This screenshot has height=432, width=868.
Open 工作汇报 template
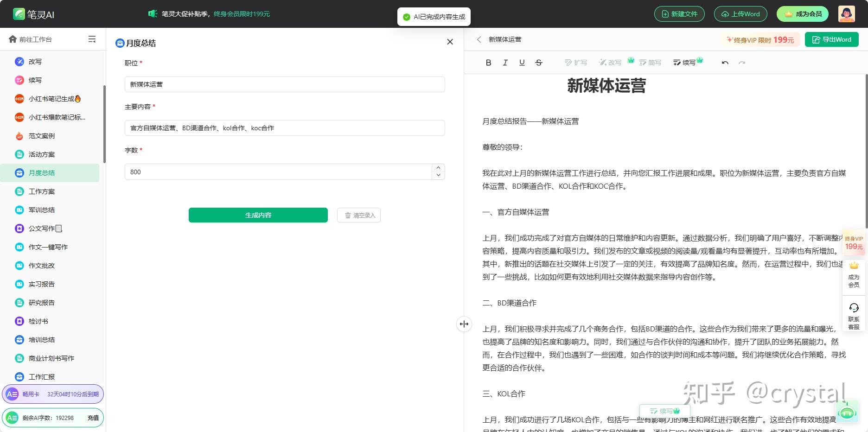pos(50,377)
